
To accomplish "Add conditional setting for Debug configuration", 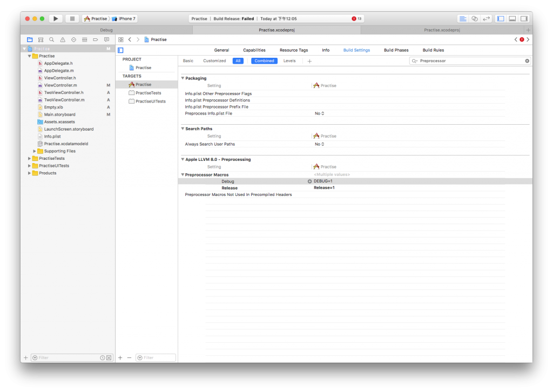I will click(x=309, y=181).
